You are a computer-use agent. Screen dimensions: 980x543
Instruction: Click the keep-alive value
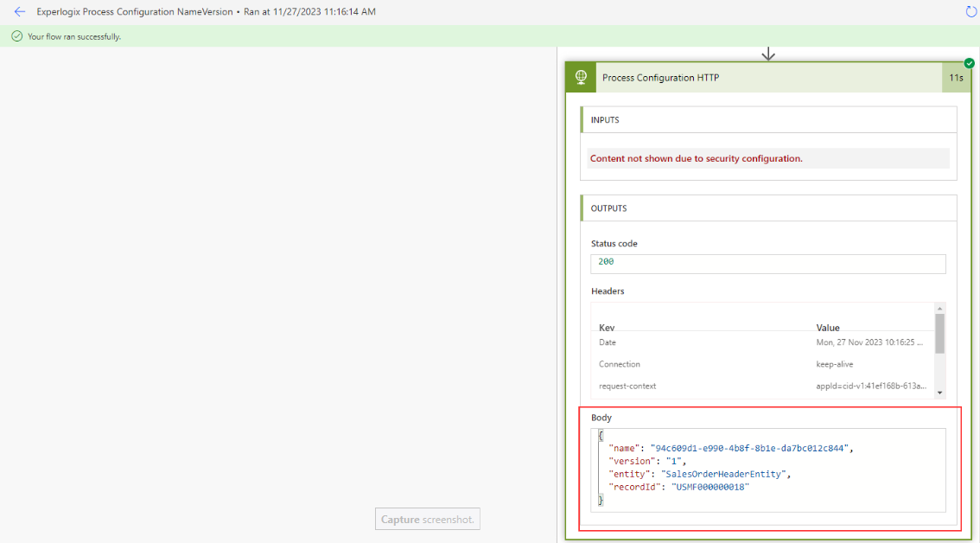[834, 364]
